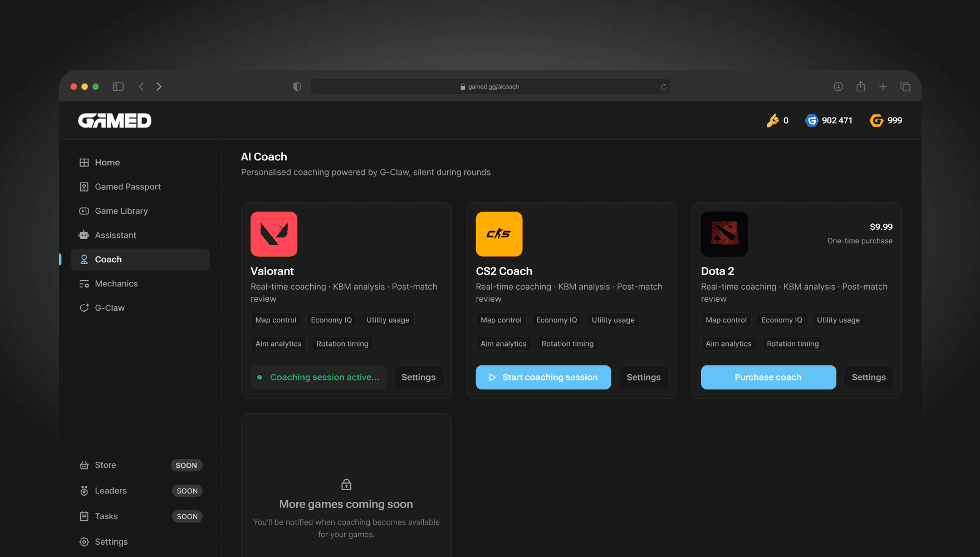Viewport: 980px width, 557px height.
Task: Click the Coaching session active button
Action: pyautogui.click(x=318, y=378)
